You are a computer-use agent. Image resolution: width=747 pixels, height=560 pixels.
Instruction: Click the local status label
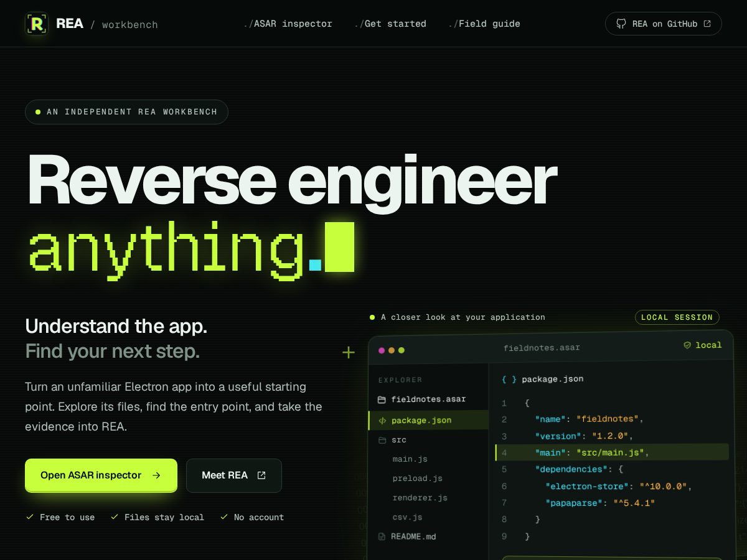tap(708, 345)
